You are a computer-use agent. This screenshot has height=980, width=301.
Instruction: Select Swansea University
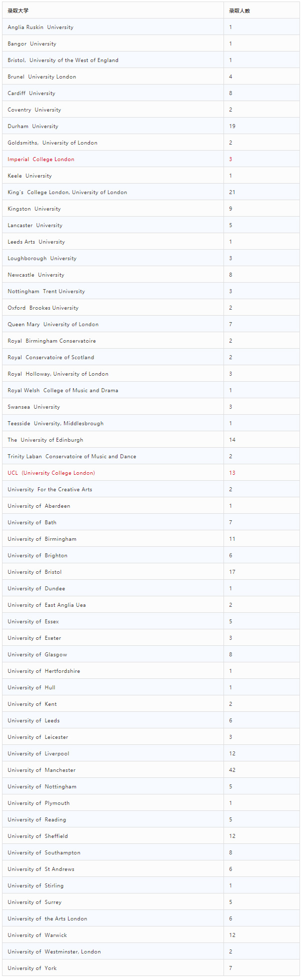(x=33, y=407)
